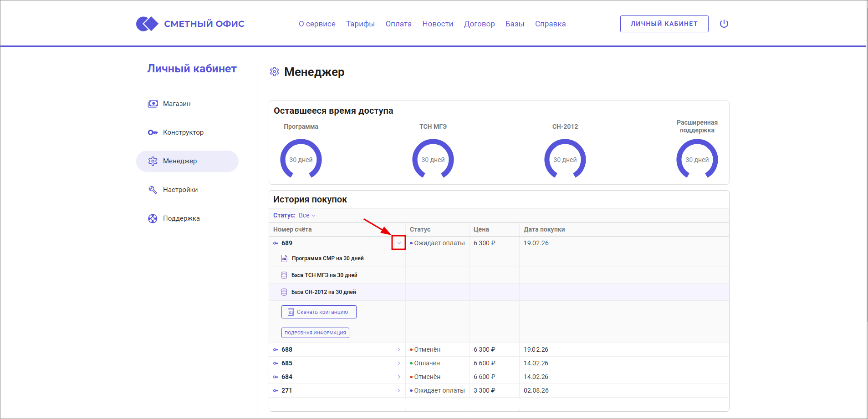The height and width of the screenshot is (419, 868).
Task: Click database icon beside База ТСН МГЭ
Action: tap(284, 275)
